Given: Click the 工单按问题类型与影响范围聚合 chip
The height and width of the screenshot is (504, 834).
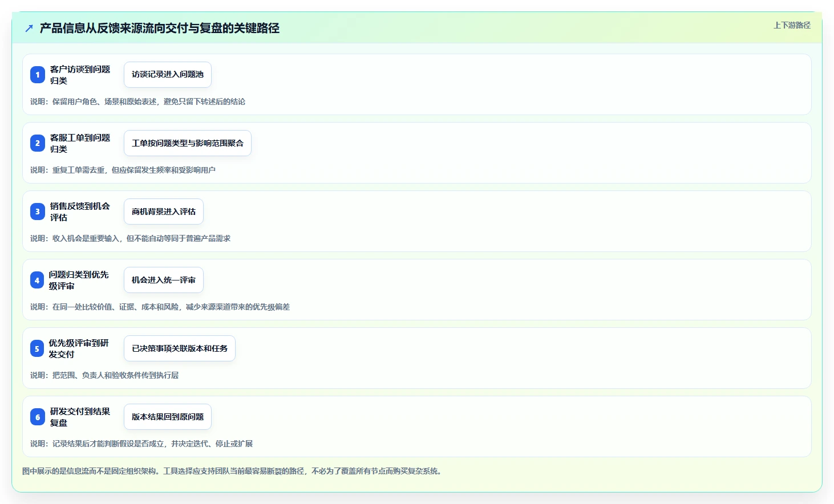Looking at the screenshot, I should click(x=188, y=143).
